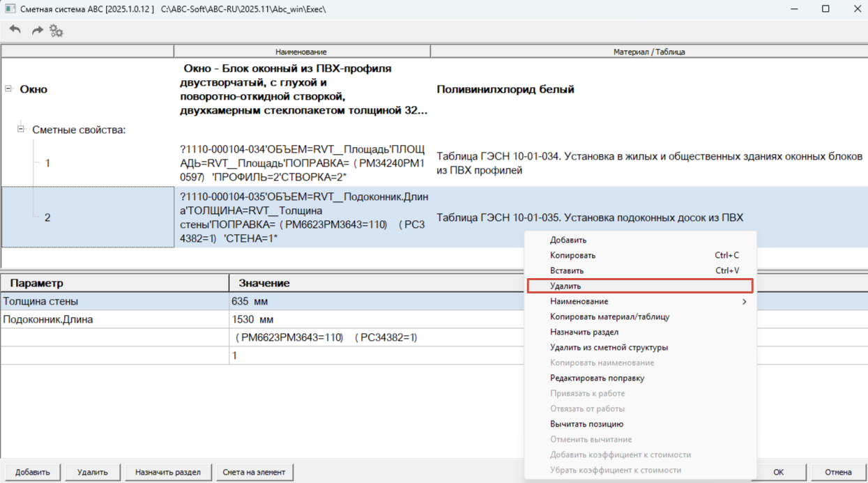Image resolution: width=868 pixels, height=483 pixels.
Task: Collapse the Окно tree node
Action: pos(8,89)
